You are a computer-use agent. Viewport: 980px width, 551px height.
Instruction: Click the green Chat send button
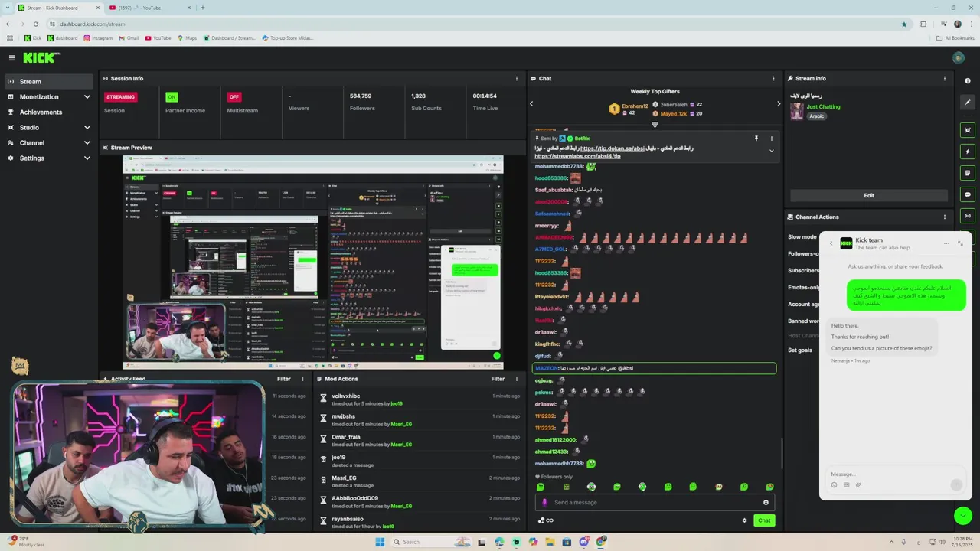pos(764,520)
